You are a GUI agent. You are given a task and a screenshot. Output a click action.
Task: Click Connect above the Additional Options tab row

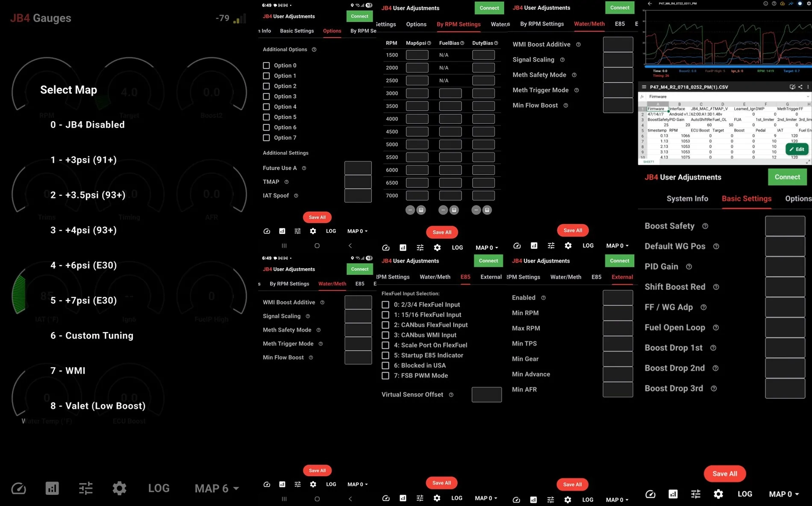pos(359,16)
